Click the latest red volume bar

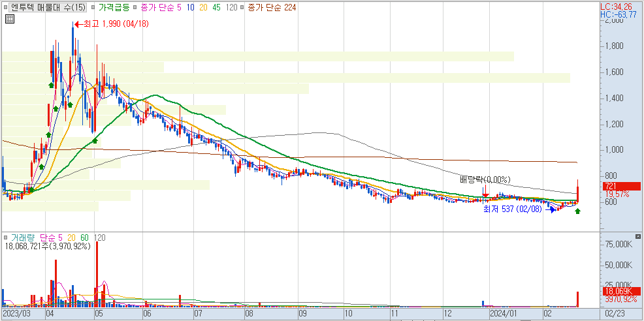[577, 299]
